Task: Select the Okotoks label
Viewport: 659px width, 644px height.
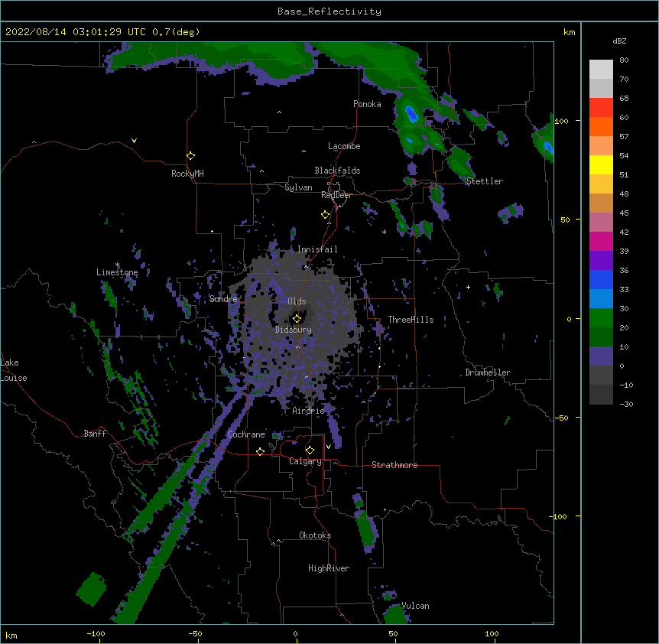Action: click(x=315, y=535)
